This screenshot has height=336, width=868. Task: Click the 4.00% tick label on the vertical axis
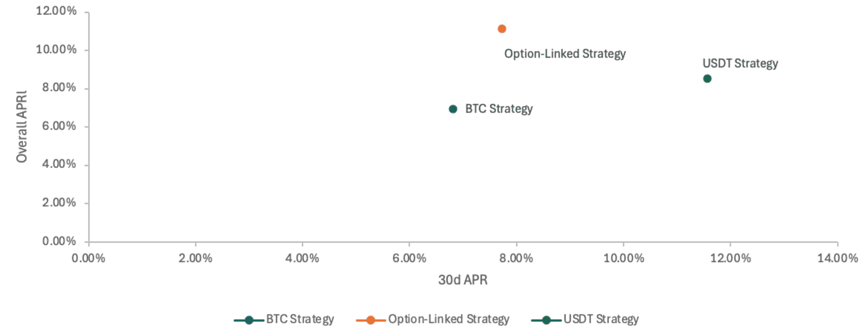(x=59, y=164)
